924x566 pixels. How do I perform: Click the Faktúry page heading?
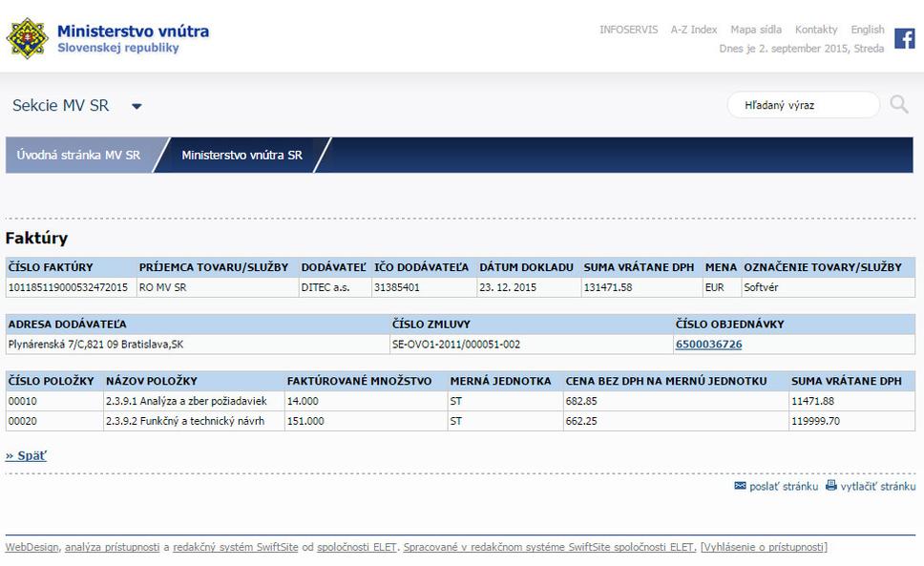(x=36, y=238)
